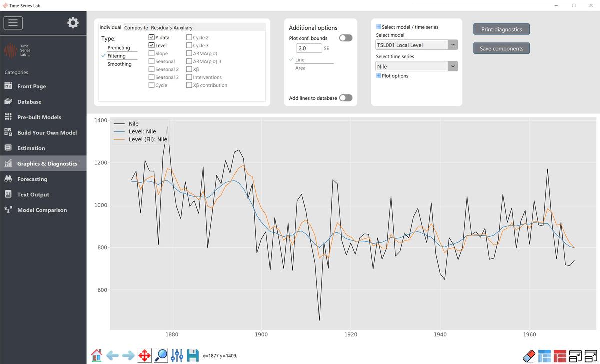Choose Line for confidence bounds
This screenshot has width=600, height=364.
pyautogui.click(x=300, y=60)
